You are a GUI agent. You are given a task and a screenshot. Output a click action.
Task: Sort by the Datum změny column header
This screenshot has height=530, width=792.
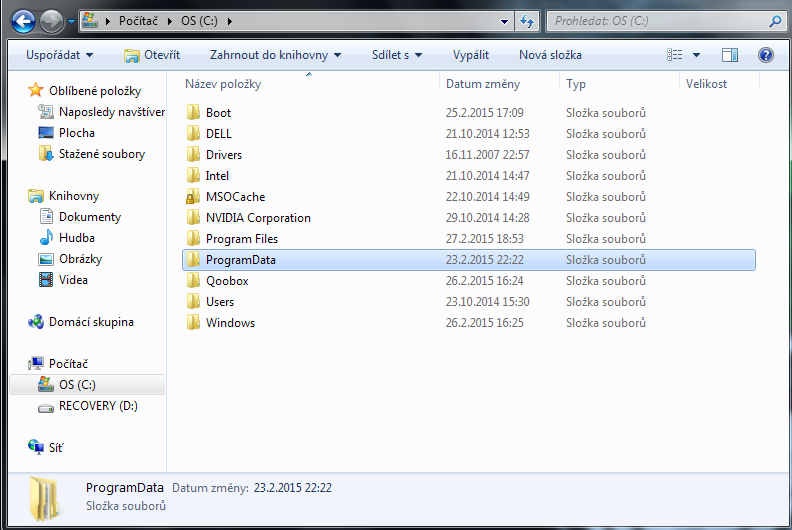point(500,84)
